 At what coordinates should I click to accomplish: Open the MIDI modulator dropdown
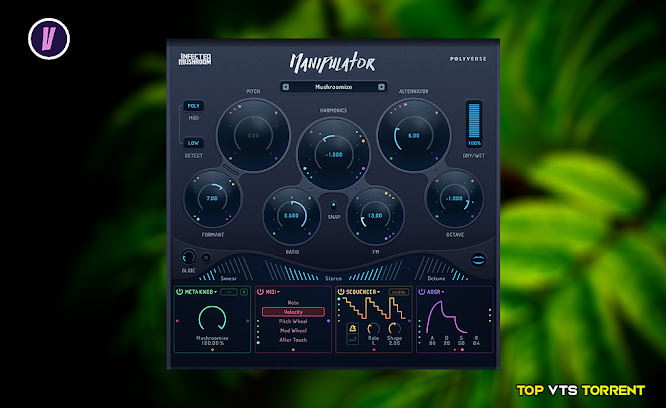273,292
